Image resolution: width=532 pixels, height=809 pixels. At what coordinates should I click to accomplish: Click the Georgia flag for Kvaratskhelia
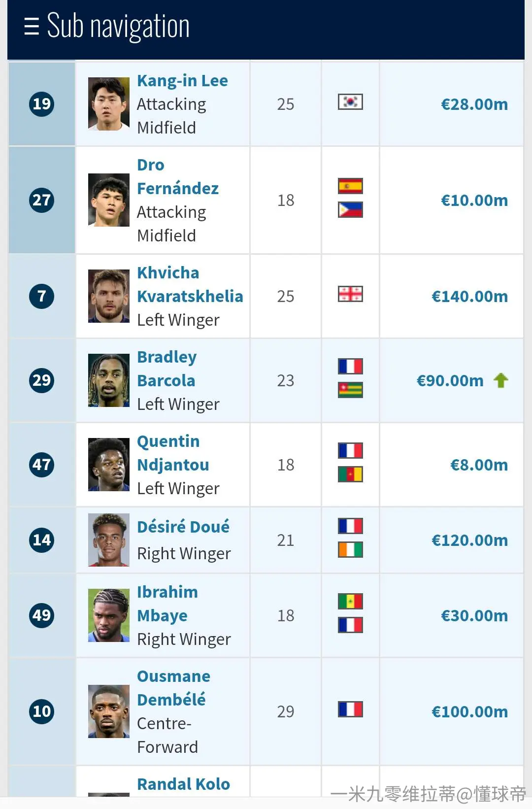(x=350, y=294)
